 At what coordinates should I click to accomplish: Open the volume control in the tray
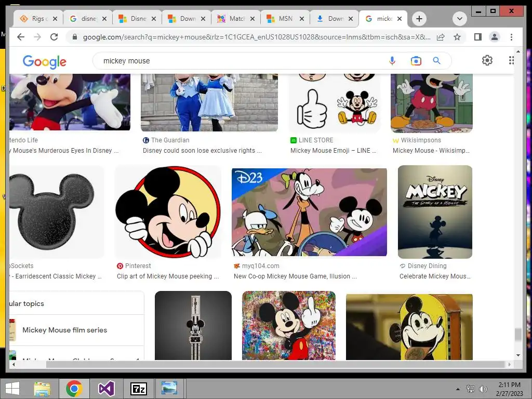coord(483,389)
